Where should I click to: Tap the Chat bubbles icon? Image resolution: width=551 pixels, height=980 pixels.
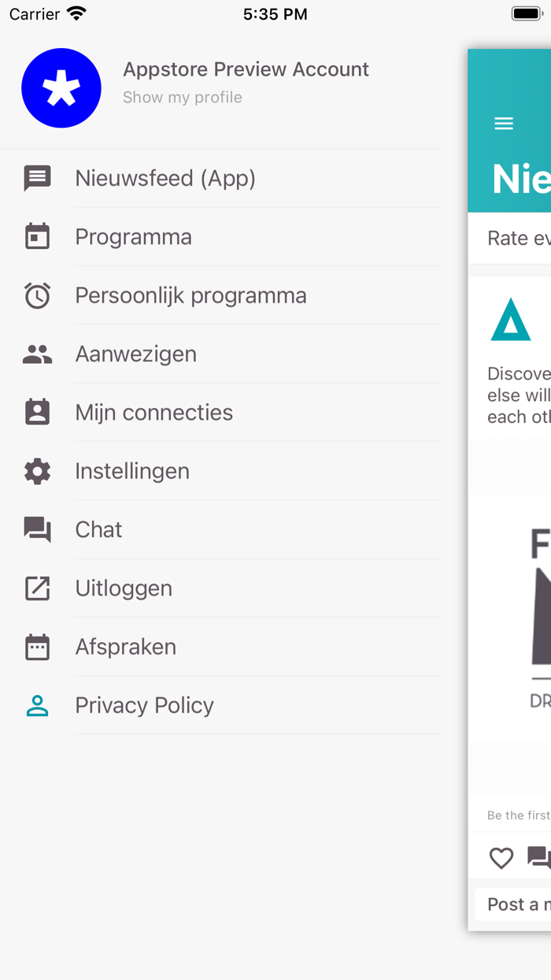pyautogui.click(x=37, y=530)
